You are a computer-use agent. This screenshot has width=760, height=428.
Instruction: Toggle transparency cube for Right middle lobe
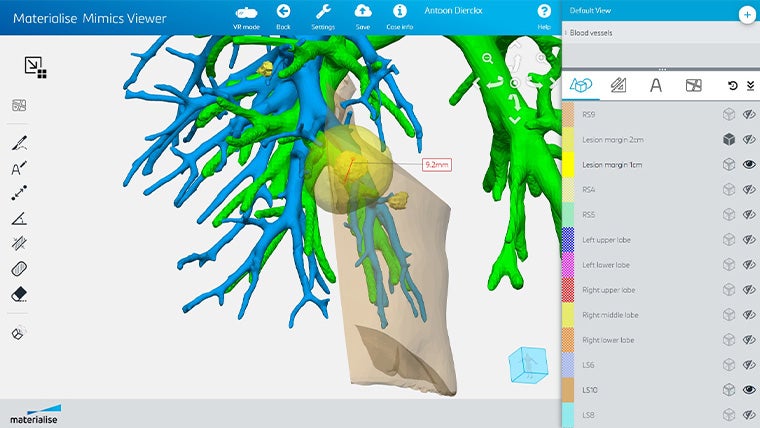point(729,315)
